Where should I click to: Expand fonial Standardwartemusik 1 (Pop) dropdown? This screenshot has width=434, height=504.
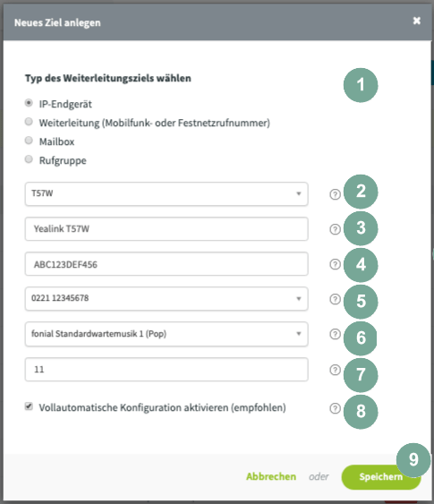[x=166, y=334]
